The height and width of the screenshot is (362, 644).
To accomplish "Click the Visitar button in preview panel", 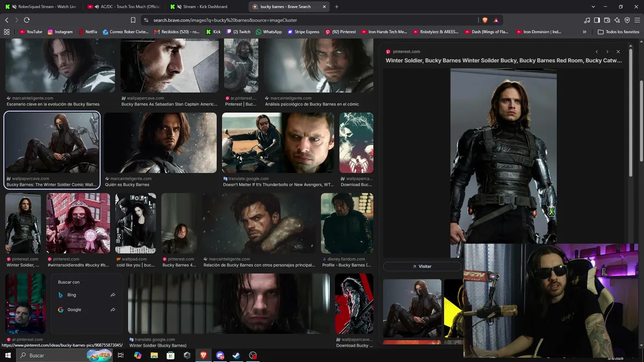I will coord(422,266).
